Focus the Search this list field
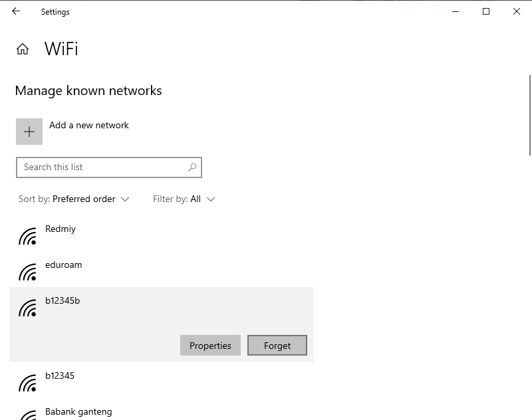 (x=109, y=167)
